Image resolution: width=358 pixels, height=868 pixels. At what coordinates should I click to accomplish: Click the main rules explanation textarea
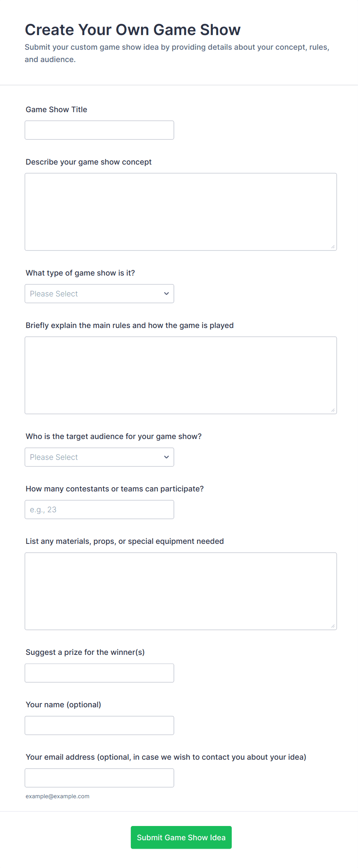(181, 375)
